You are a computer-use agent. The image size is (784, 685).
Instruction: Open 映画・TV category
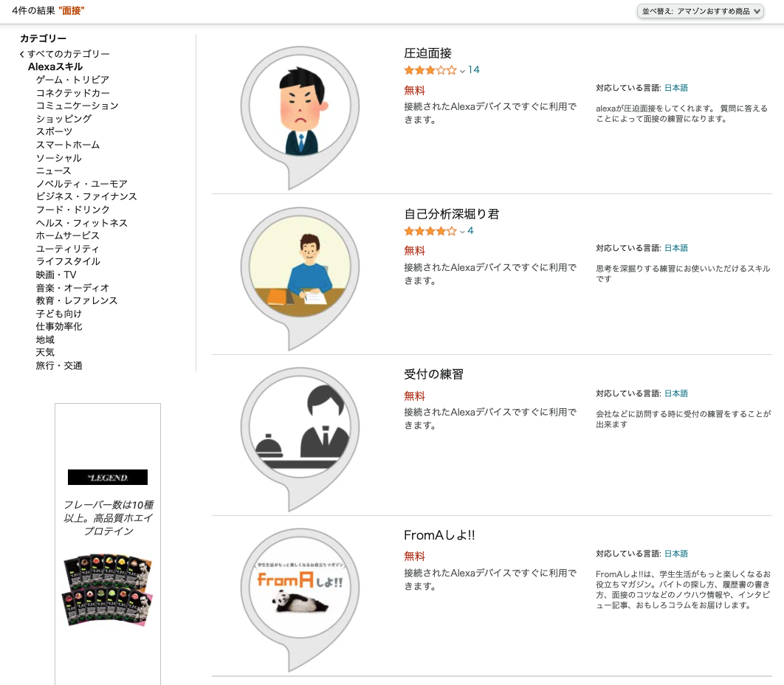tap(56, 275)
